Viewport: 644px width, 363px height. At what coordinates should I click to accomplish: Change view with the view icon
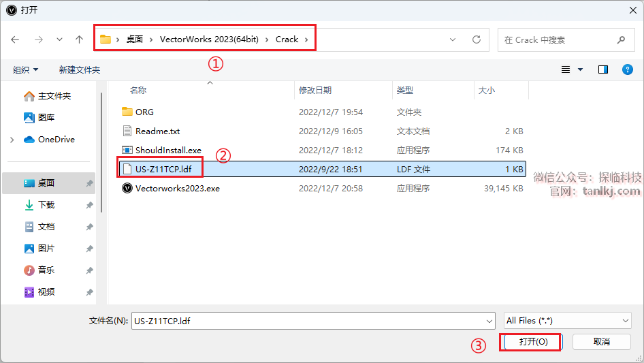coord(566,70)
